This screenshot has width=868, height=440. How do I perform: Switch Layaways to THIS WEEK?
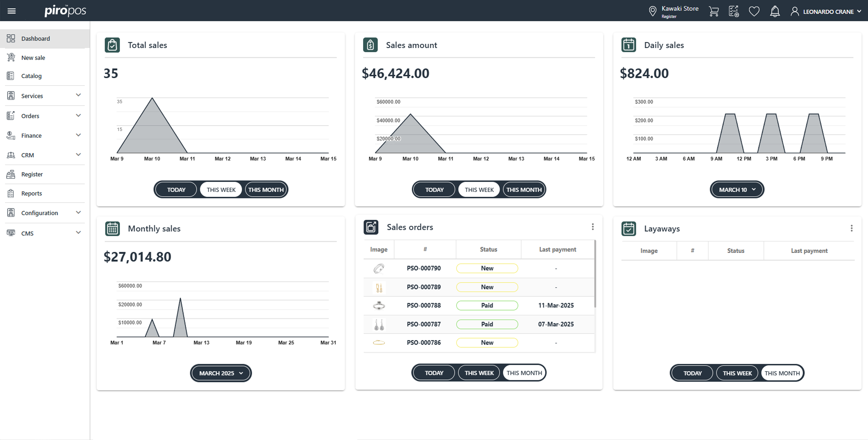(x=737, y=373)
